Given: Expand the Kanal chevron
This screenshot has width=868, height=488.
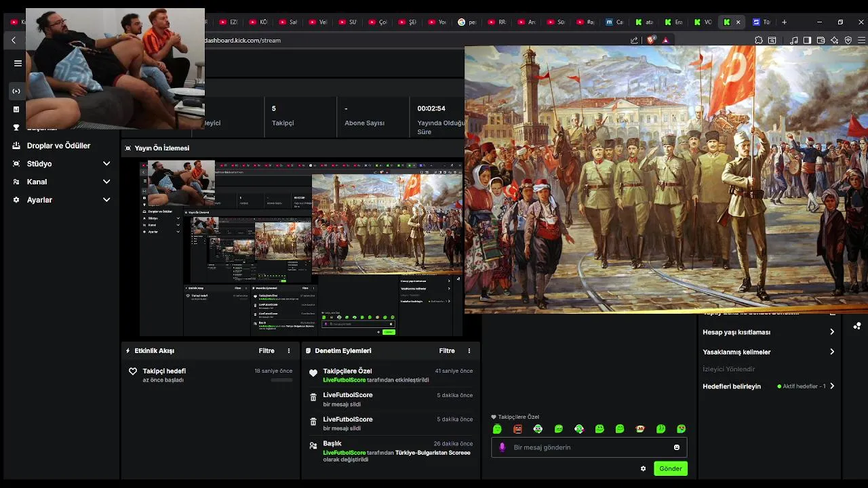Looking at the screenshot, I should pyautogui.click(x=106, y=182).
